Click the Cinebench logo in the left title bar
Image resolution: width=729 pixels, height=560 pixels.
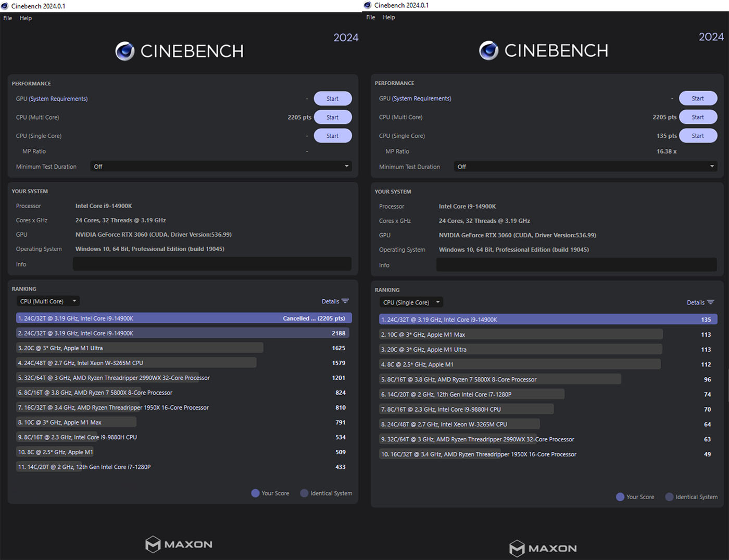pyautogui.click(x=6, y=5)
